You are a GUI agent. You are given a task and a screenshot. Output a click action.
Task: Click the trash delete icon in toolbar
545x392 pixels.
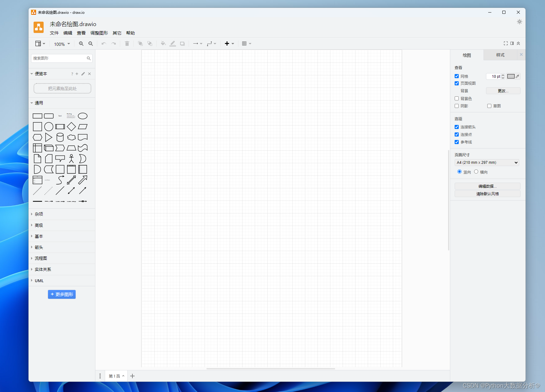(127, 44)
